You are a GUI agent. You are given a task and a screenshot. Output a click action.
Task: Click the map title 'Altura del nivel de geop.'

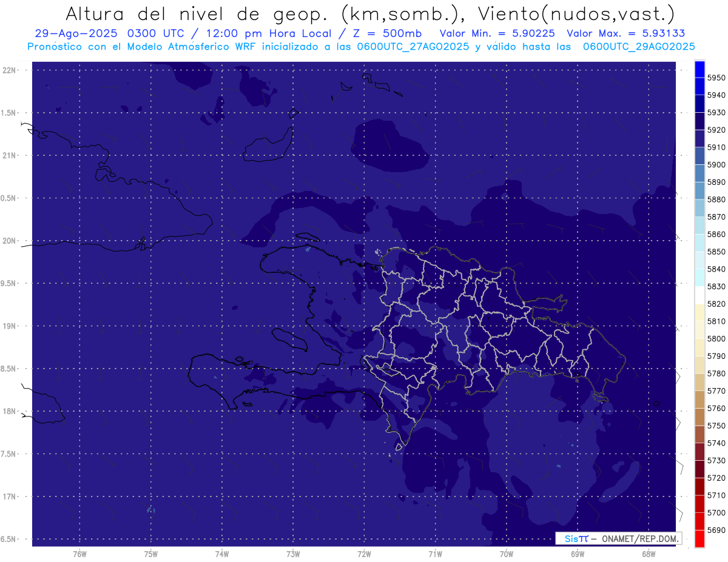pos(197,13)
